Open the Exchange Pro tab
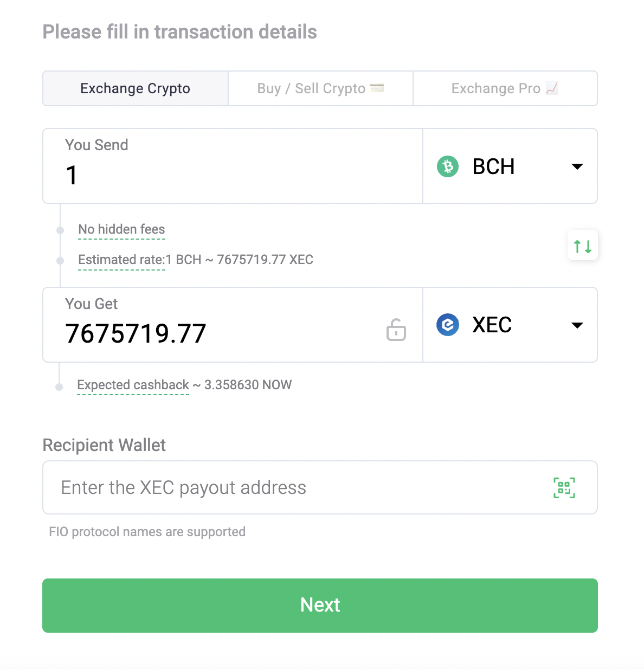The image size is (644, 669). point(495,88)
